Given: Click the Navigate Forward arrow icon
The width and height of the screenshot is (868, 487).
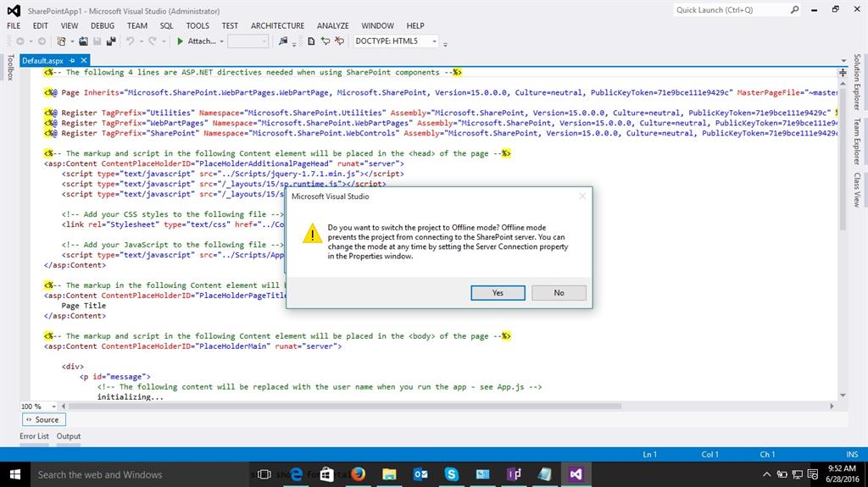Looking at the screenshot, I should 42,41.
